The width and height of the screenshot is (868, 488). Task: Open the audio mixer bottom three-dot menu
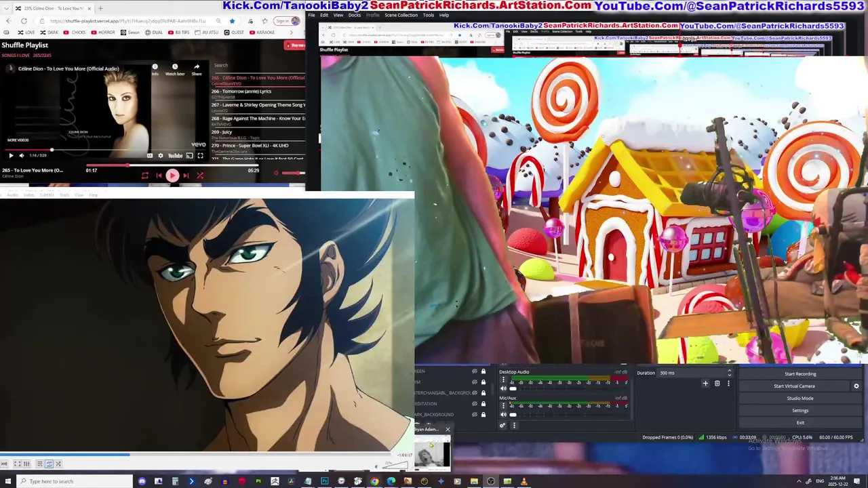coord(514,426)
